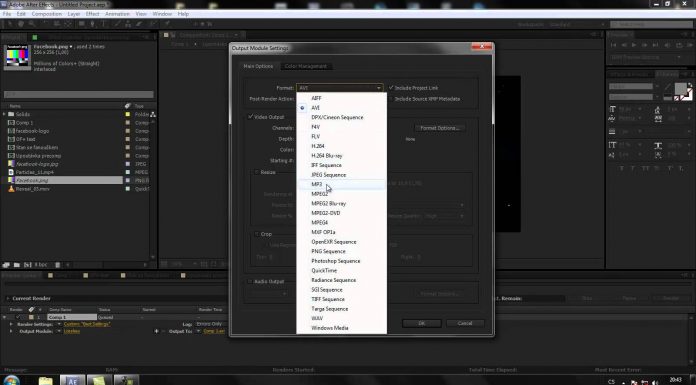The height and width of the screenshot is (385, 696).
Task: Mute audio in the Preview panel
Action: [667, 45]
